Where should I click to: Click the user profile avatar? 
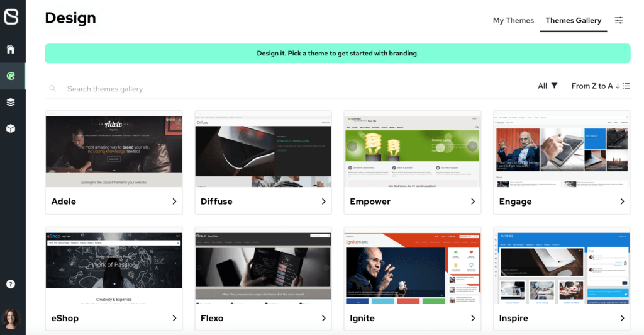point(11,319)
